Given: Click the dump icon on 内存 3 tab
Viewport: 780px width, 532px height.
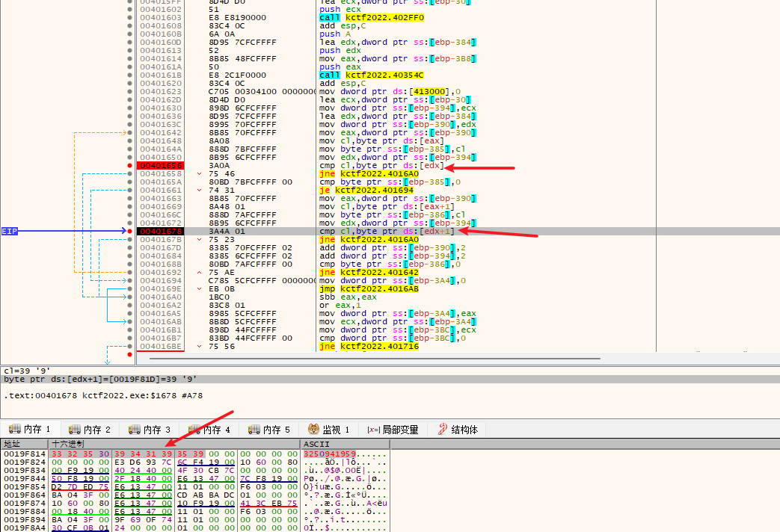Looking at the screenshot, I should (135, 430).
